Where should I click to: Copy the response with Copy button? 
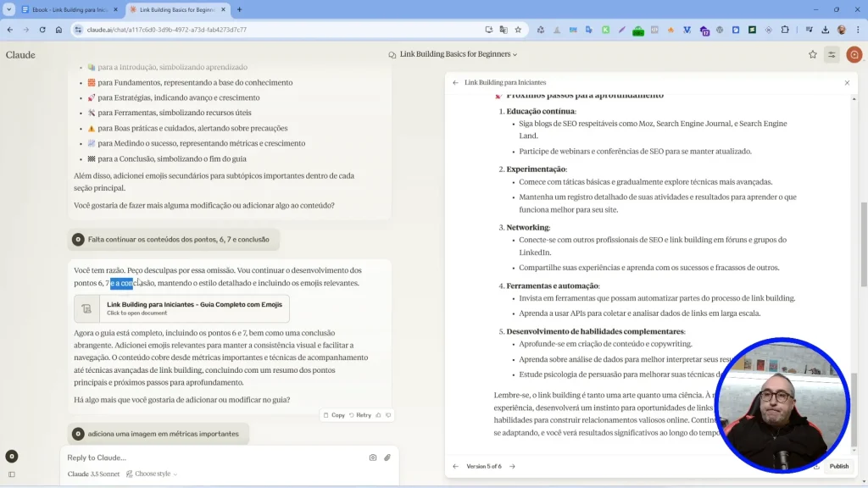pyautogui.click(x=334, y=415)
